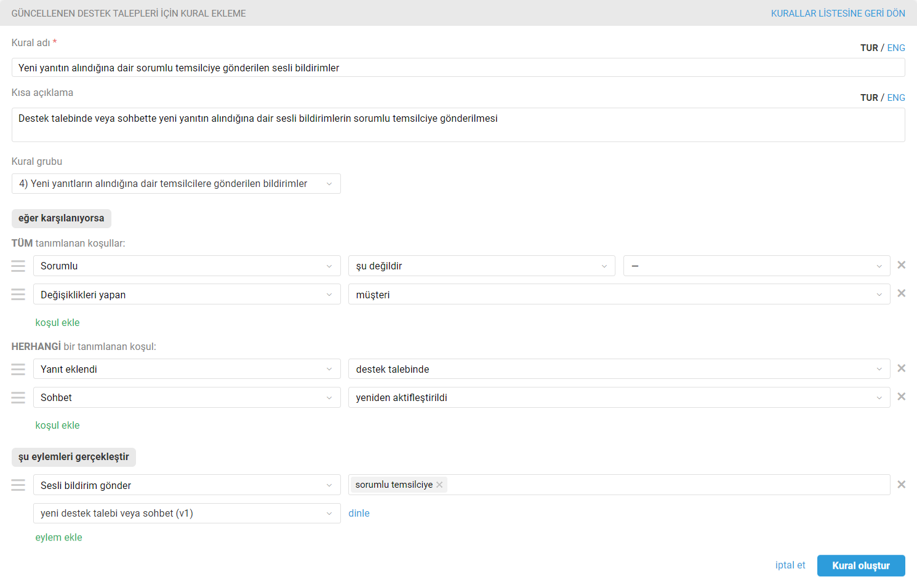
Task: Select TUR language for Kısa açıklama
Action: pyautogui.click(x=869, y=98)
